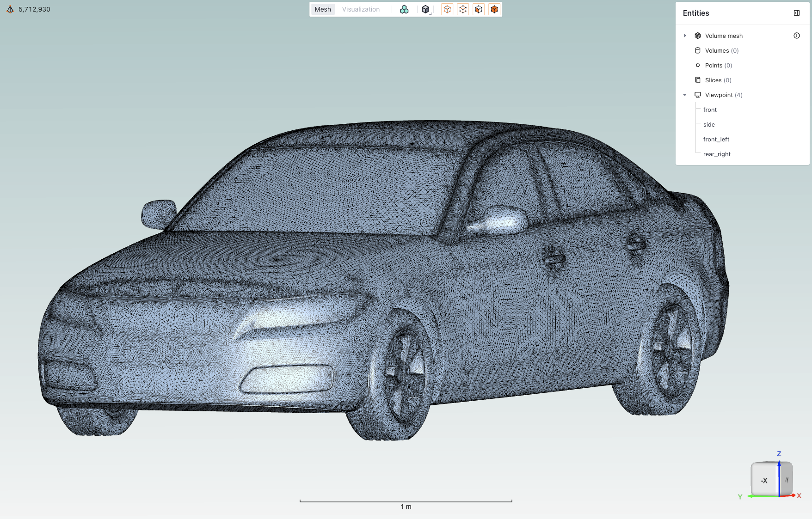Expand the Volume mesh tree node
The height and width of the screenshot is (519, 812).
(x=685, y=36)
